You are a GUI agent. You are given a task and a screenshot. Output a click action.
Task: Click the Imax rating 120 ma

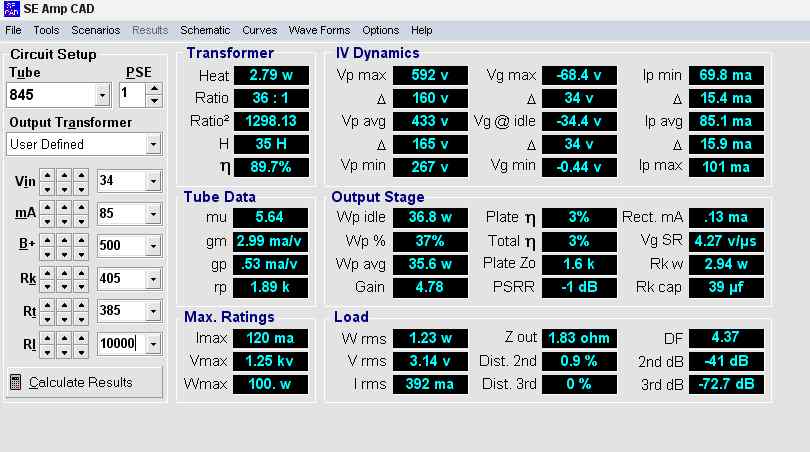pyautogui.click(x=270, y=339)
